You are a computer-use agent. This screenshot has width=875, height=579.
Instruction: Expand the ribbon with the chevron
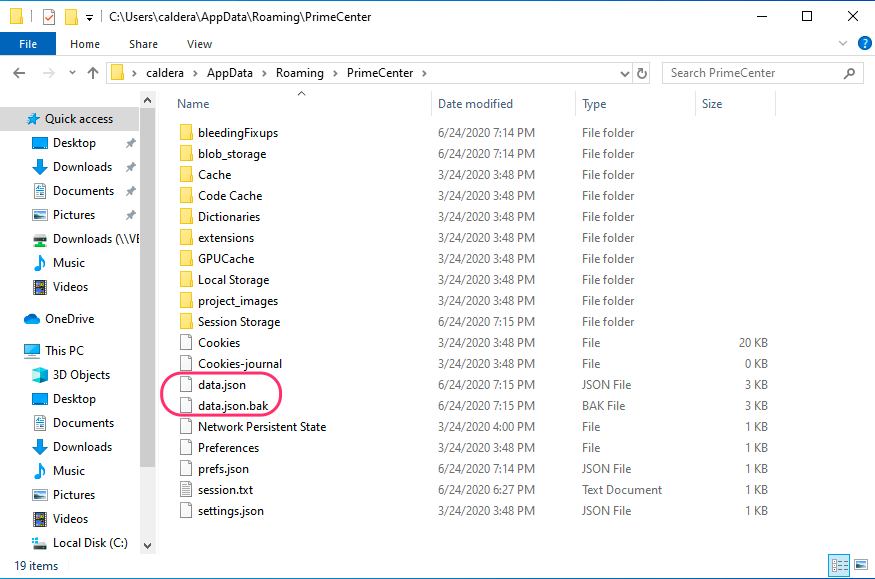tap(842, 44)
